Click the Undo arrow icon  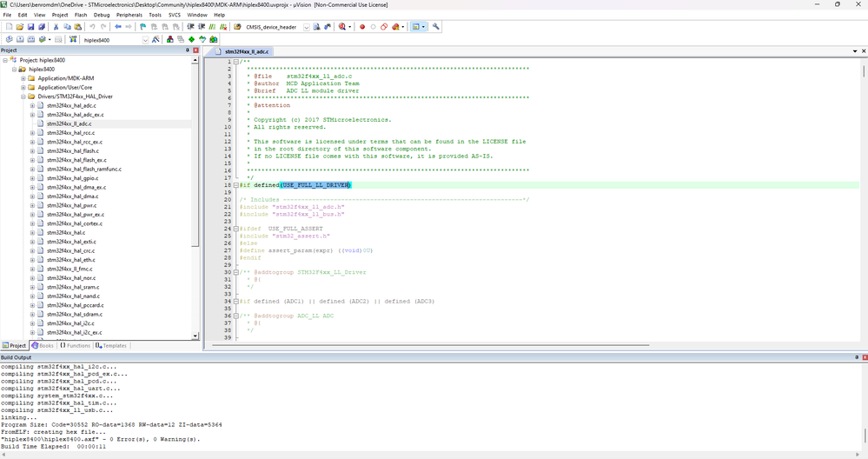(93, 27)
